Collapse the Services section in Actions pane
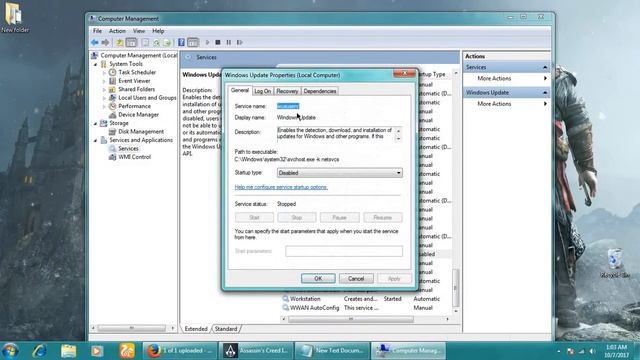640x360 pixels. point(545,67)
